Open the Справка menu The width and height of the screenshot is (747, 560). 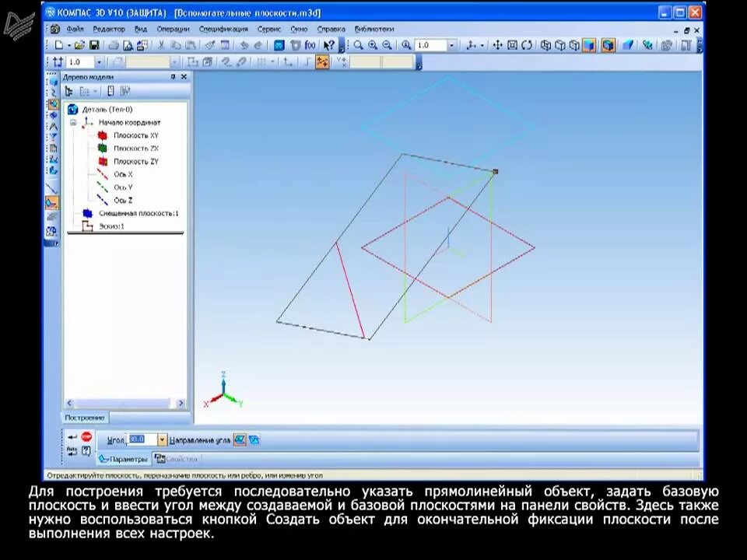click(331, 29)
